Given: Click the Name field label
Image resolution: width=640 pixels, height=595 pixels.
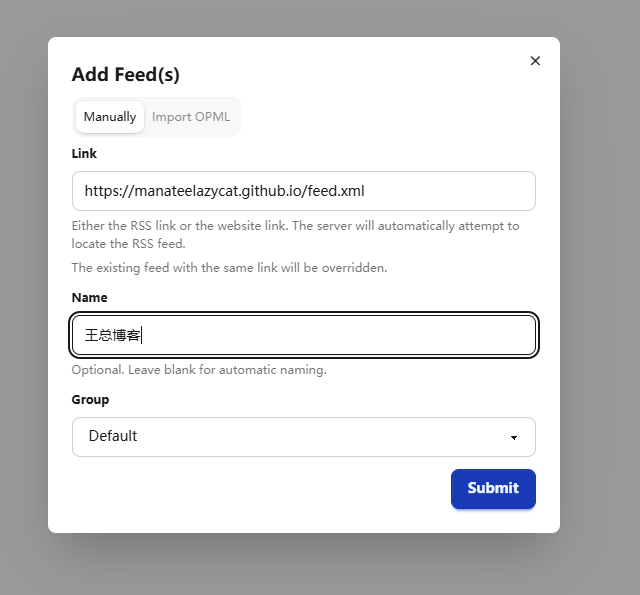Looking at the screenshot, I should click(89, 298).
